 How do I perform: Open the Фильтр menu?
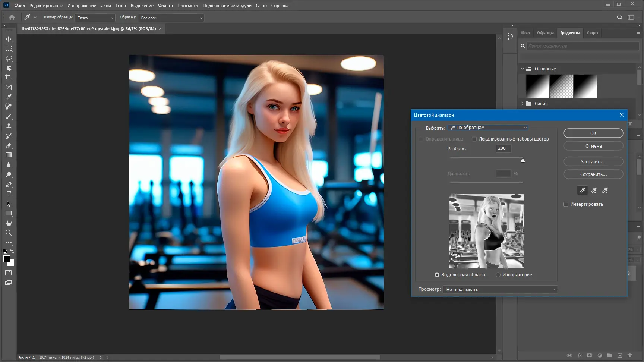[x=165, y=6]
